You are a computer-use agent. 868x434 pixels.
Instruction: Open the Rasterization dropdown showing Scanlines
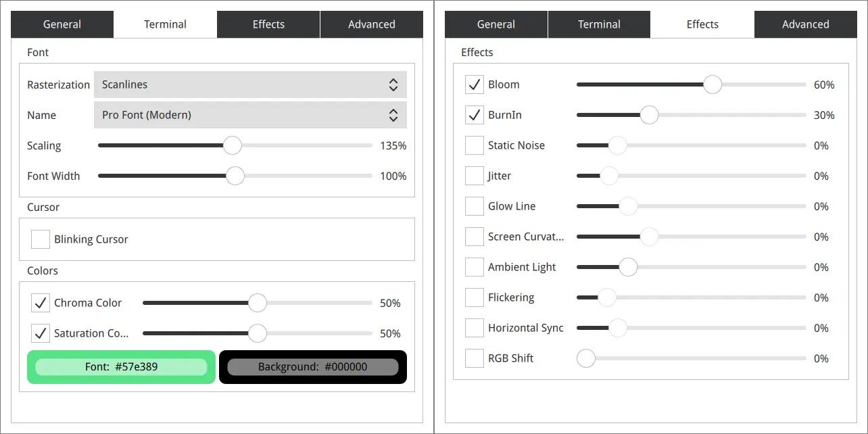pos(250,85)
